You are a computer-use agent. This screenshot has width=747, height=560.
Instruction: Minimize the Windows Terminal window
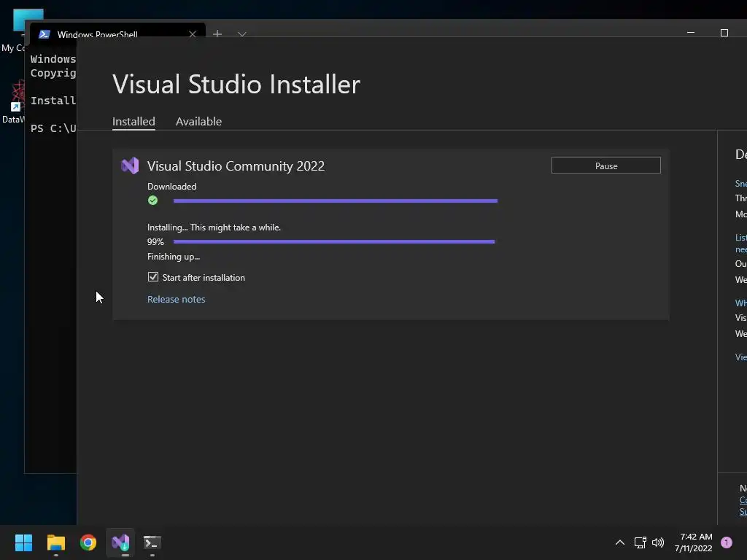click(691, 32)
